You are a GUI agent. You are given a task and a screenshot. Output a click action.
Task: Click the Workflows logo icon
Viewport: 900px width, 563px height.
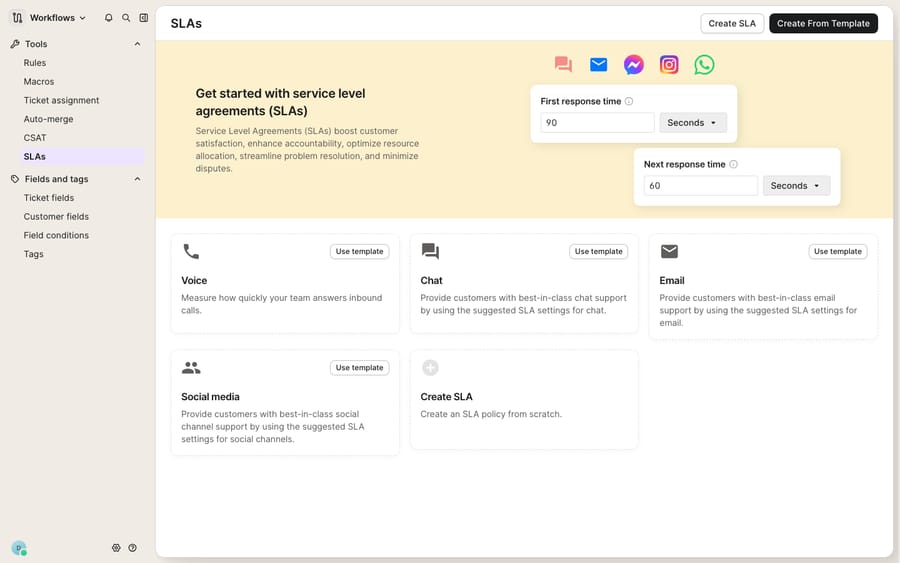tap(17, 18)
